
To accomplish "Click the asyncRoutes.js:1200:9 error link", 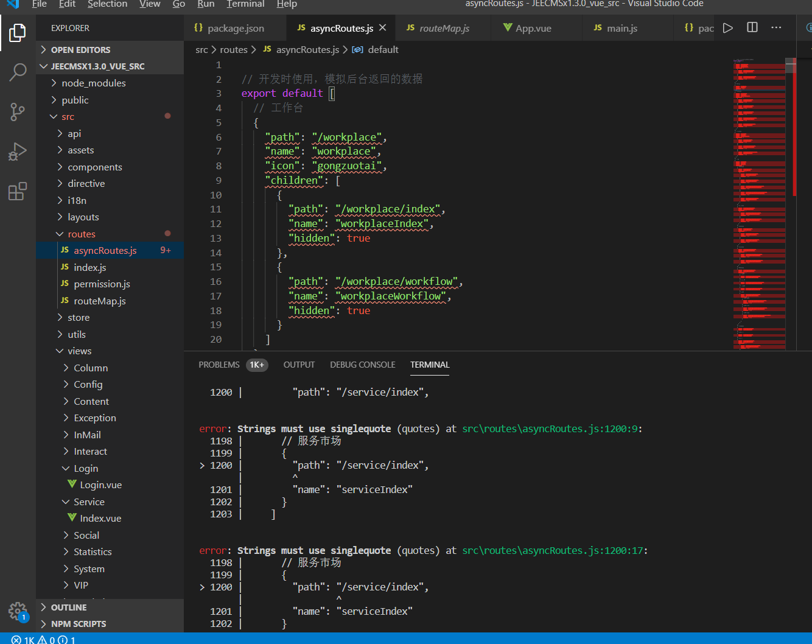I will click(x=550, y=429).
